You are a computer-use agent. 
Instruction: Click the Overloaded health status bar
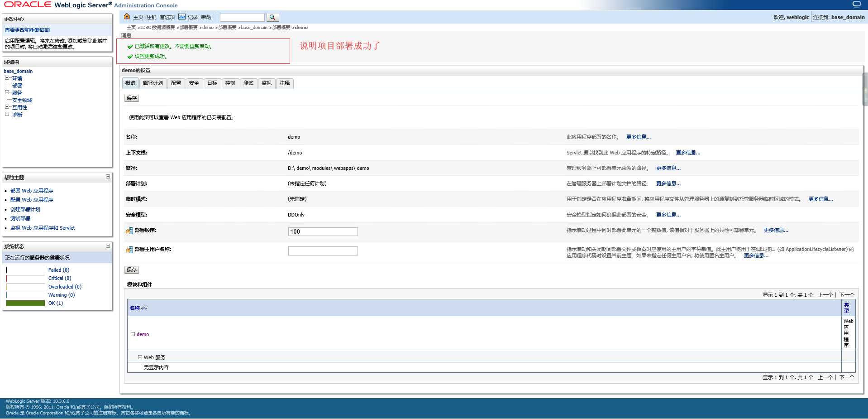(25, 287)
